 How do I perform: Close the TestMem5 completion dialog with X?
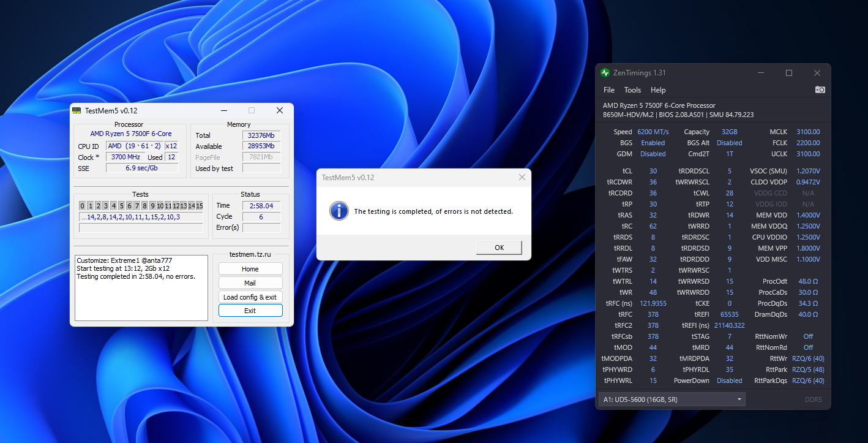coord(522,177)
